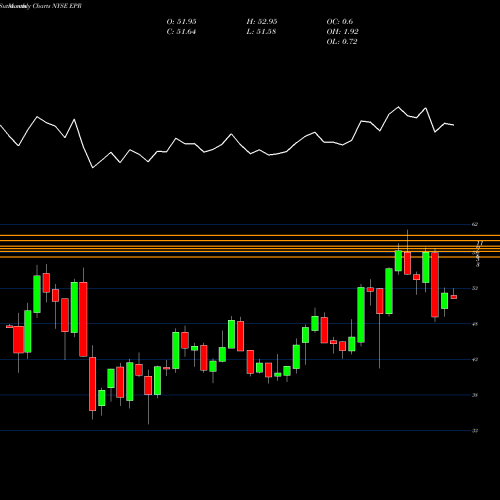Viewport: 500px width, 500px height.
Task: Click the low price value L: 51.58
Action: [261, 32]
